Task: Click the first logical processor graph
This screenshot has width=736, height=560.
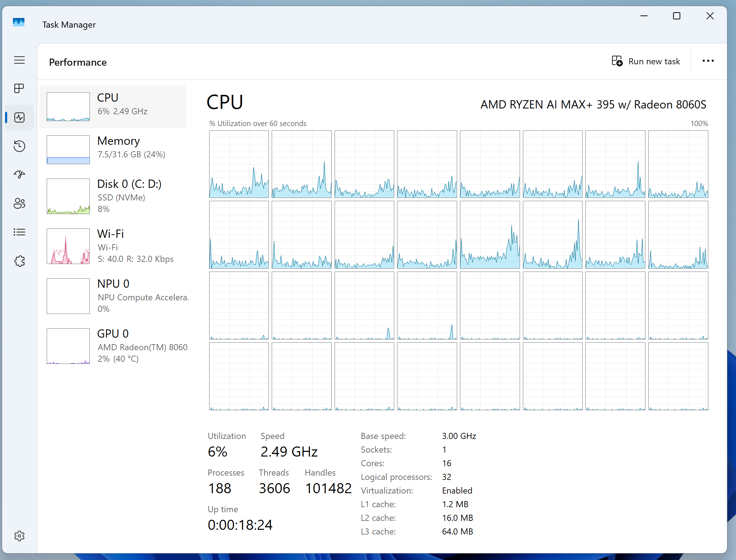Action: coord(239,164)
